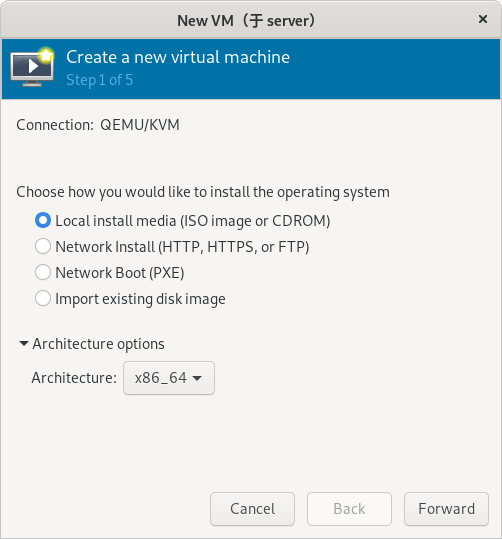Open the x86_64 architecture dropdown
This screenshot has width=502, height=539.
tap(169, 378)
